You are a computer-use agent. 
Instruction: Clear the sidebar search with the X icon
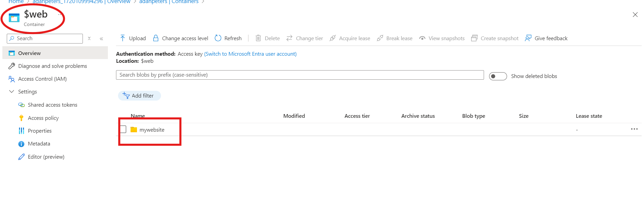pyautogui.click(x=89, y=38)
